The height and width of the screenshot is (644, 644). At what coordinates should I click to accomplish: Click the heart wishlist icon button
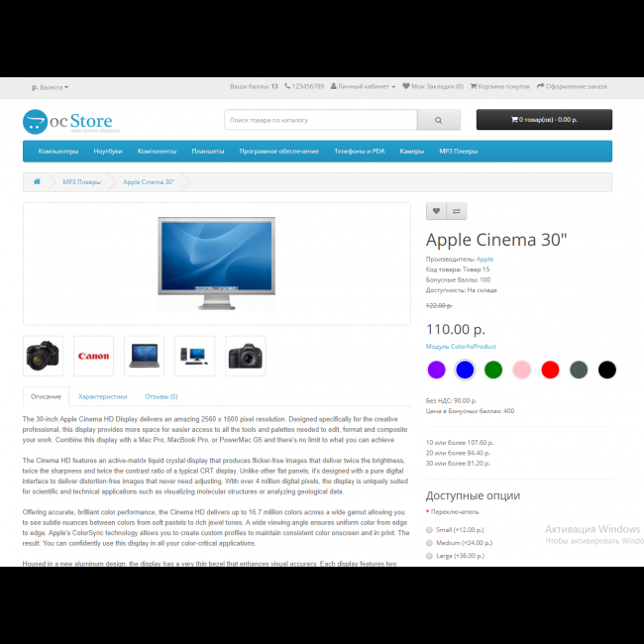coord(436,211)
